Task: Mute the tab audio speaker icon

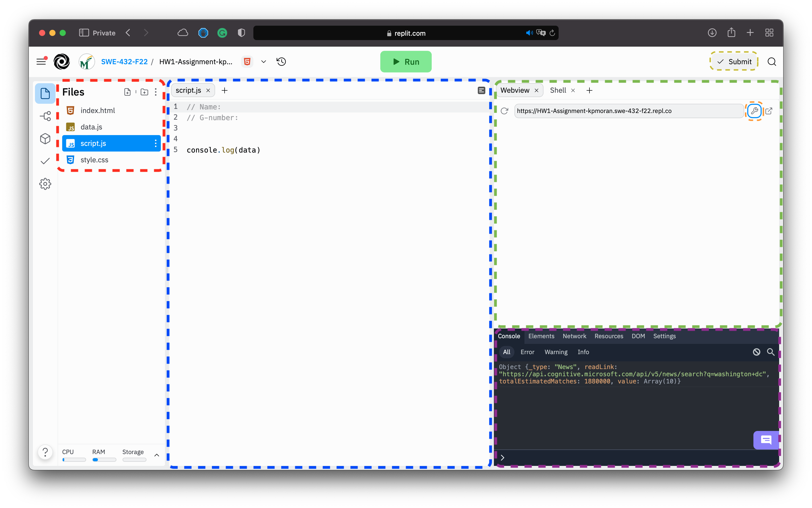Action: click(529, 33)
